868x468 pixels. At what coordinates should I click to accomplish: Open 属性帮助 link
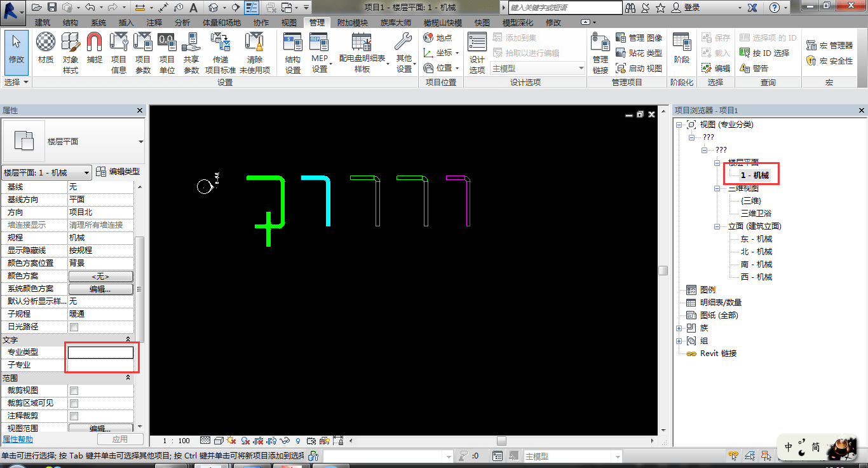tap(18, 439)
